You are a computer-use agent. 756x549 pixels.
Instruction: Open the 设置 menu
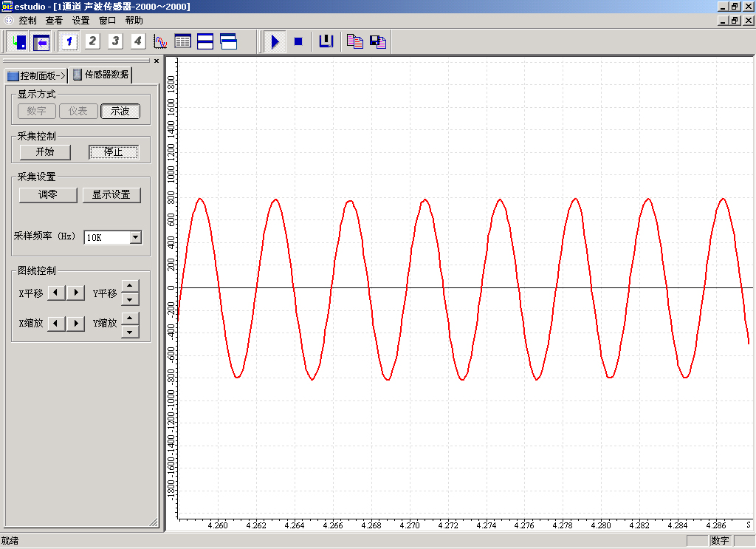pyautogui.click(x=80, y=21)
